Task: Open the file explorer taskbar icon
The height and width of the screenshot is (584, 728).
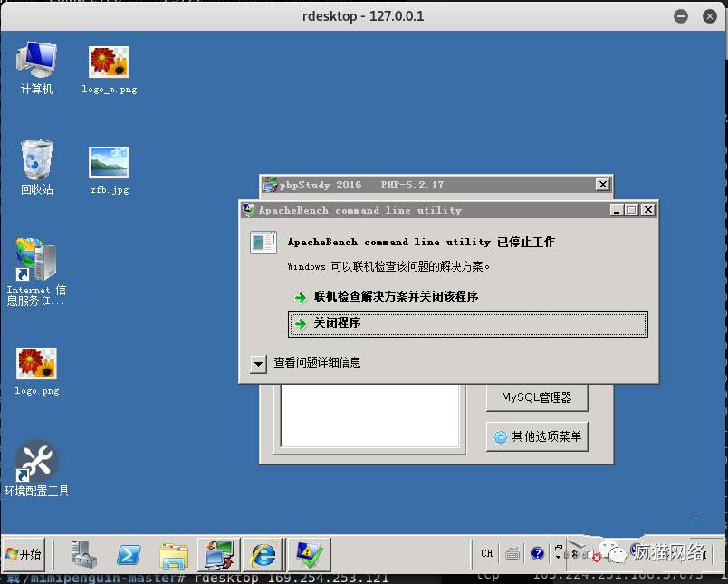Action: pos(174,555)
